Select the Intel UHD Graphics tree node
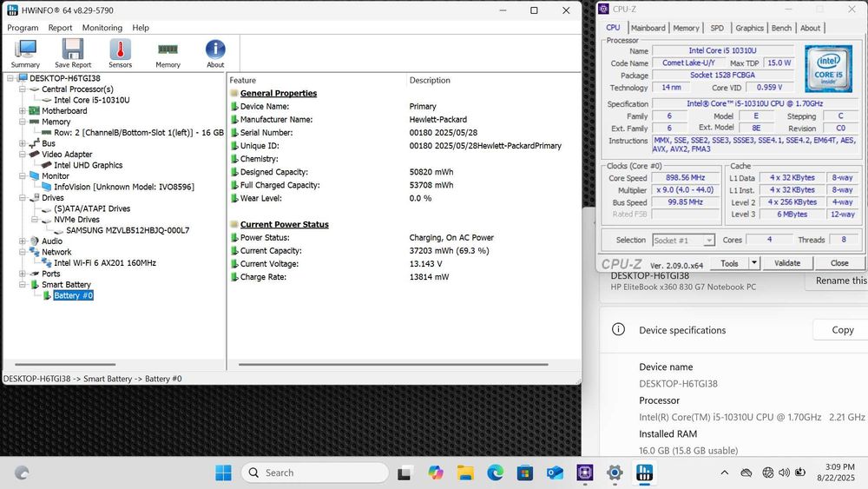This screenshot has height=489, width=868. pyautogui.click(x=88, y=165)
